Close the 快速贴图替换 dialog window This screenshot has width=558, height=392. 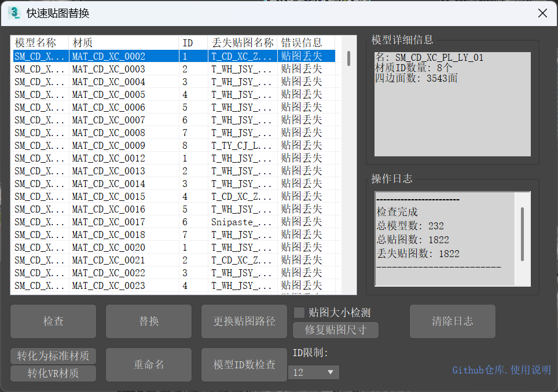542,13
